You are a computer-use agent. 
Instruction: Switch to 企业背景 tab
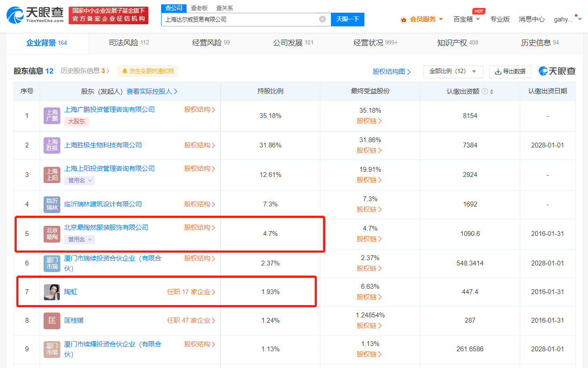tap(47, 43)
